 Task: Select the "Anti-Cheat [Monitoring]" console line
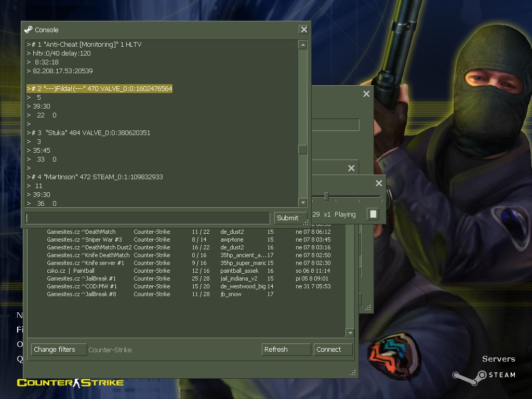pyautogui.click(x=84, y=45)
